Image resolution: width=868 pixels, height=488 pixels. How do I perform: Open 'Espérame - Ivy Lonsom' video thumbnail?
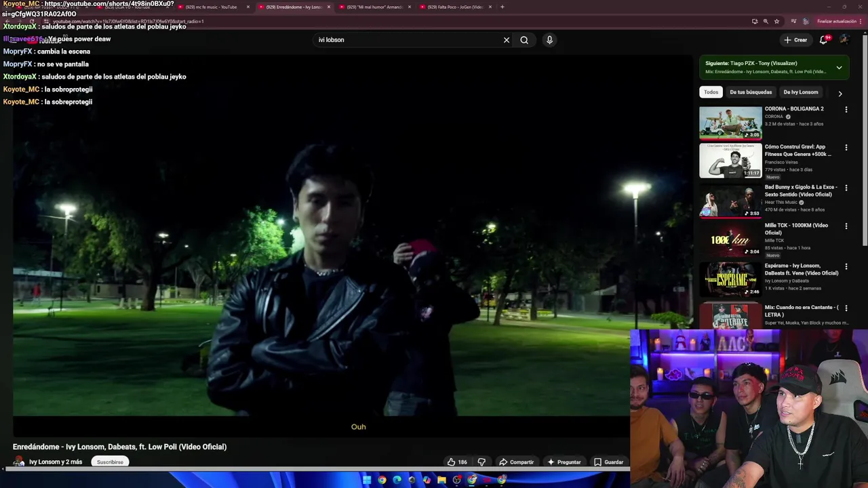pos(730,279)
